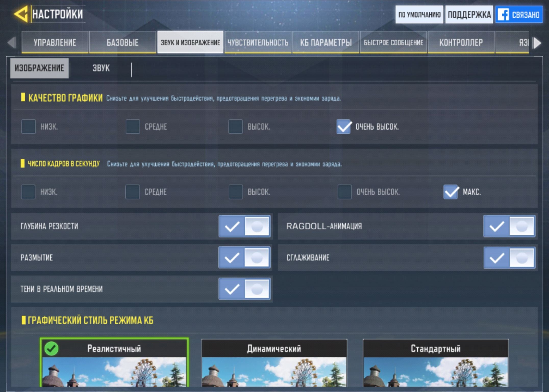Switch to the Звук sub-tab
549x392 pixels.
[101, 68]
